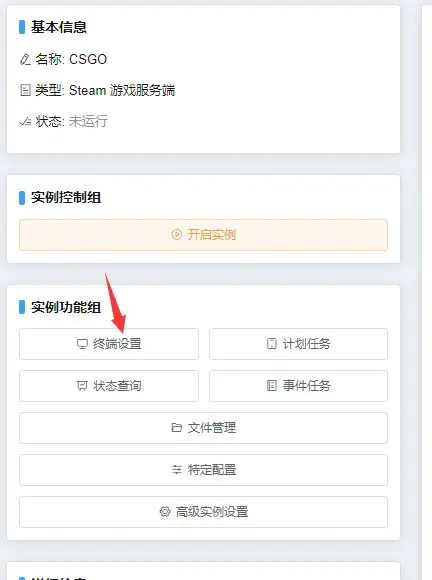Viewport: 432px width, 580px height.
Task: Select the instance name text CSGO
Action: (88, 59)
